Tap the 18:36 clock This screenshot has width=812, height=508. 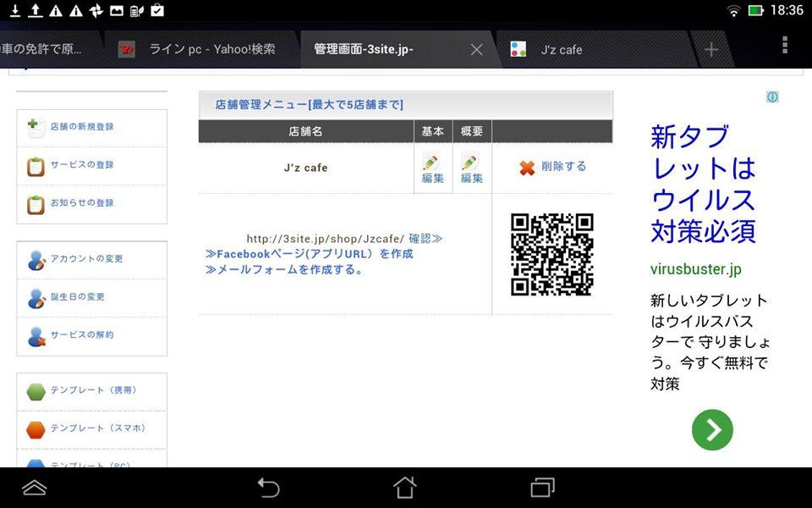click(787, 10)
